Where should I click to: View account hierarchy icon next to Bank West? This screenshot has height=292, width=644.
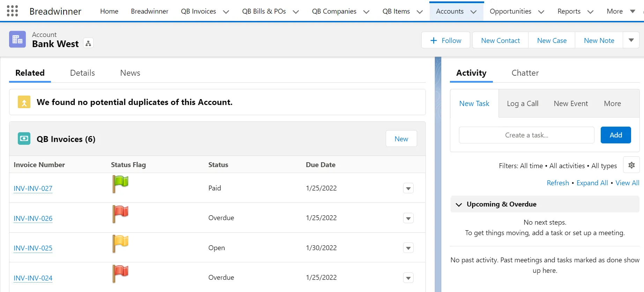[88, 44]
